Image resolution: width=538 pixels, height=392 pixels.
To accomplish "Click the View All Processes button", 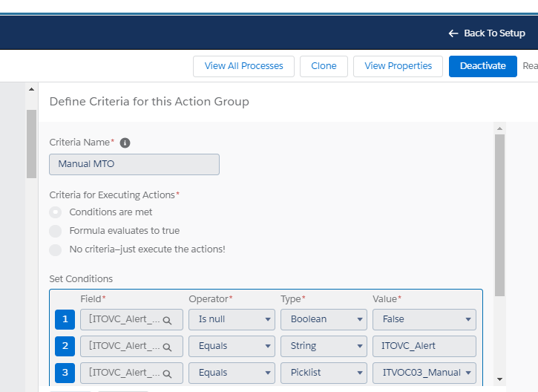I will (243, 66).
